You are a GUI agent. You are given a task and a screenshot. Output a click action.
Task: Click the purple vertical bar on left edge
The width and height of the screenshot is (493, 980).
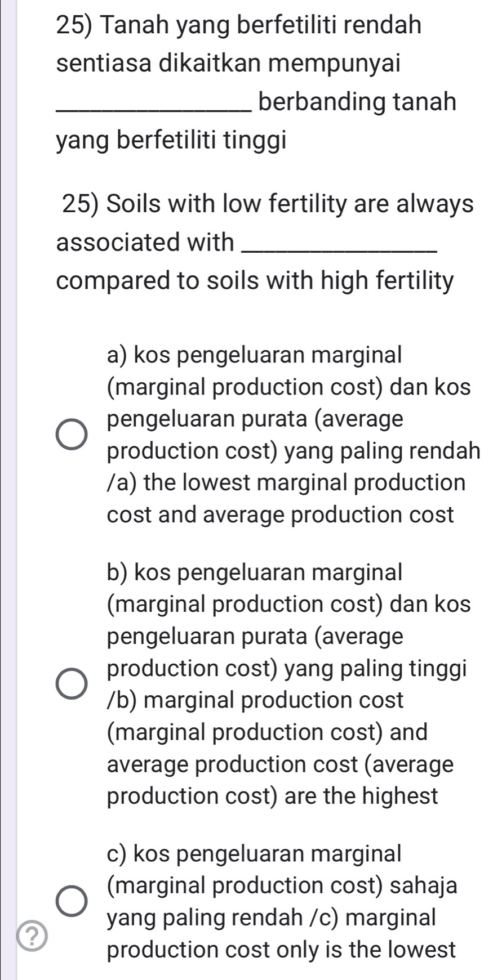point(8,490)
